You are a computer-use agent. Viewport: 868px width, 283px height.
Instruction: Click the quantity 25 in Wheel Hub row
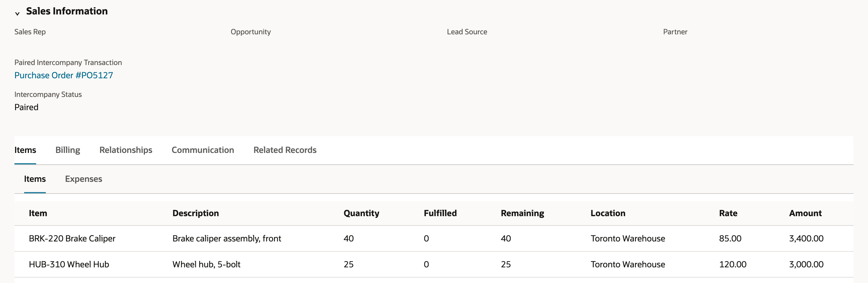(x=349, y=264)
